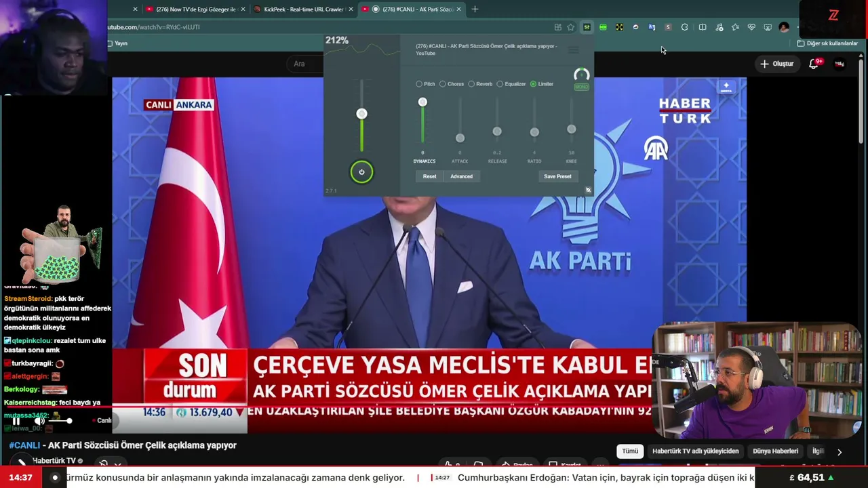Screen dimensions: 868x488
Task: Open the Advanced limiter settings
Action: 462,176
